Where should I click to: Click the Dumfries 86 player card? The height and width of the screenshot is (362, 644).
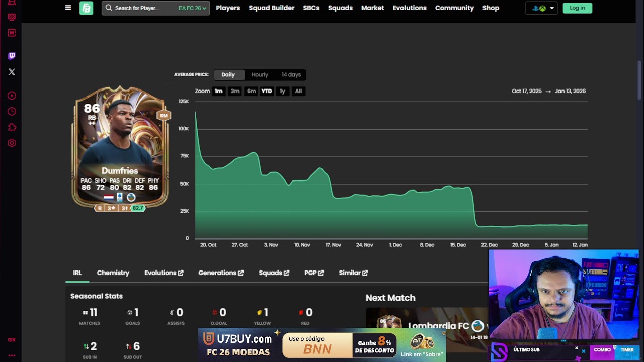pos(120,148)
